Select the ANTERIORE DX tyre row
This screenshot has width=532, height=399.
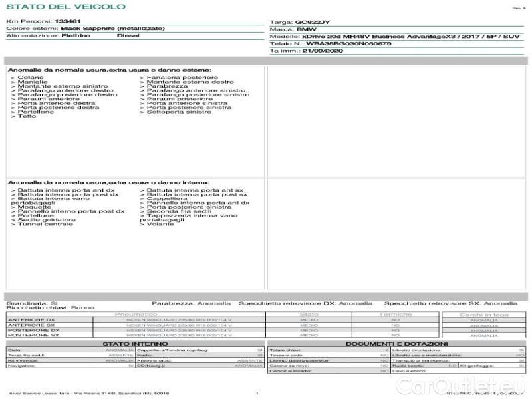click(33, 320)
